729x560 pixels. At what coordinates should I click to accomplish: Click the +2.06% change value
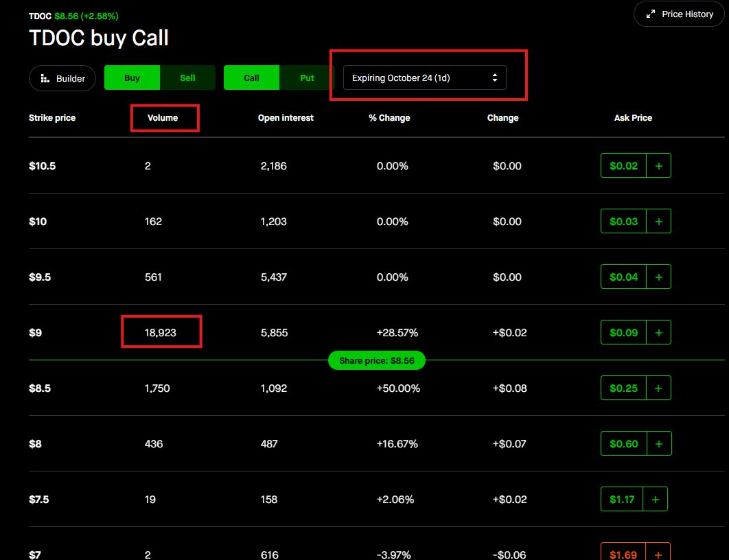point(395,499)
